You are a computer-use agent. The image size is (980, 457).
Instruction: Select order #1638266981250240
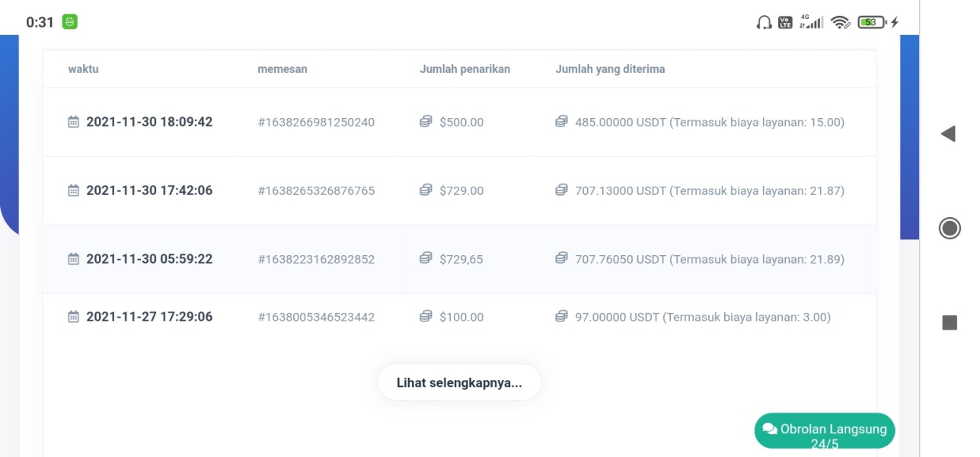coord(316,122)
